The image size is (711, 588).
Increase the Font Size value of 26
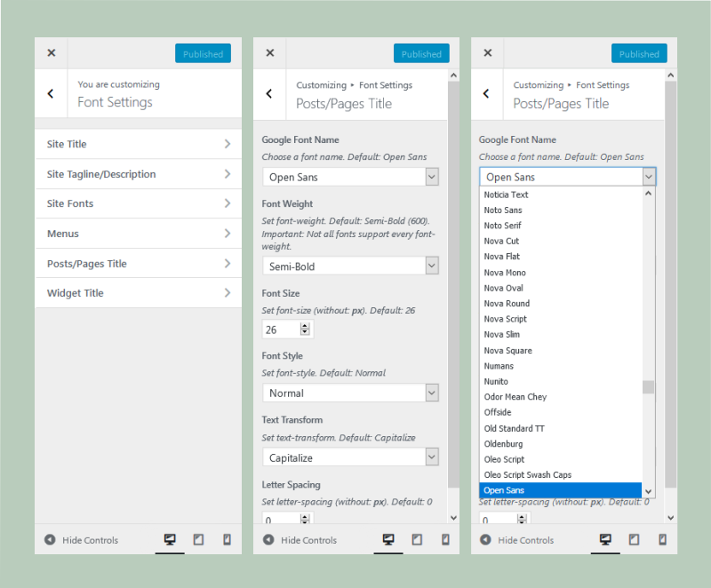(x=305, y=326)
